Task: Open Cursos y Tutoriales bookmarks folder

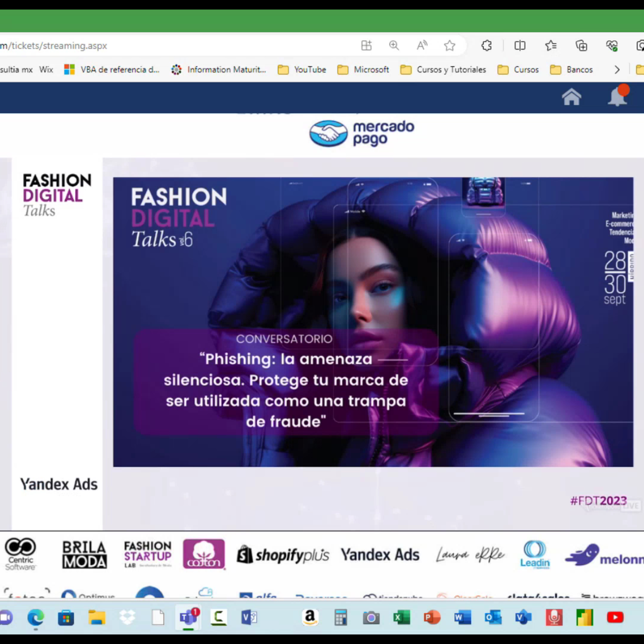Action: pyautogui.click(x=443, y=70)
